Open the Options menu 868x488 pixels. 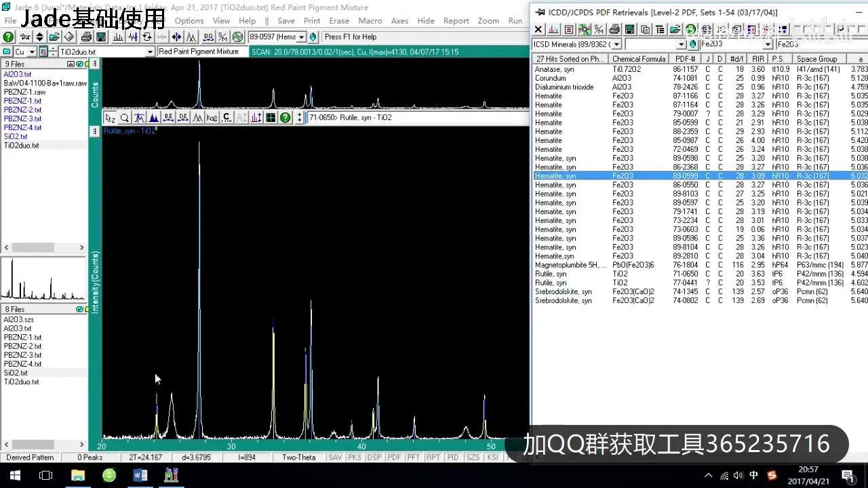[x=189, y=20]
